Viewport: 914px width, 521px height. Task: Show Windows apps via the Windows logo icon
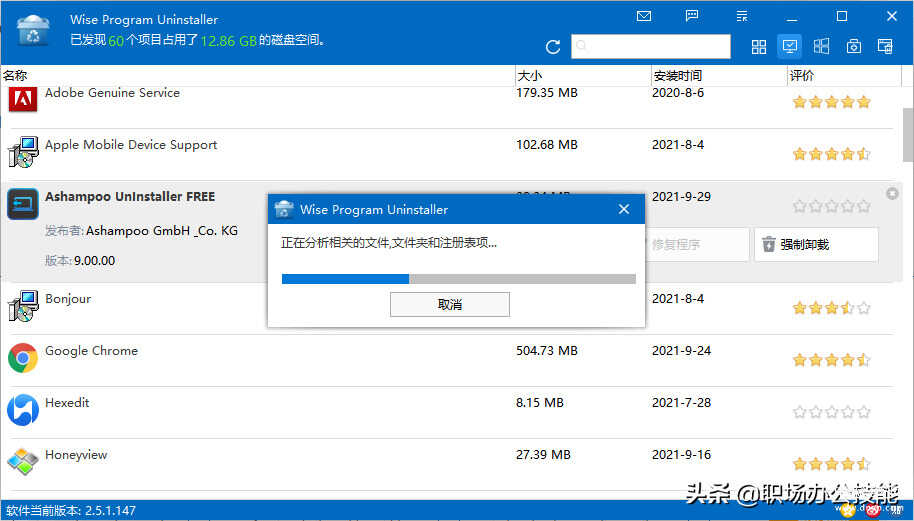[821, 47]
